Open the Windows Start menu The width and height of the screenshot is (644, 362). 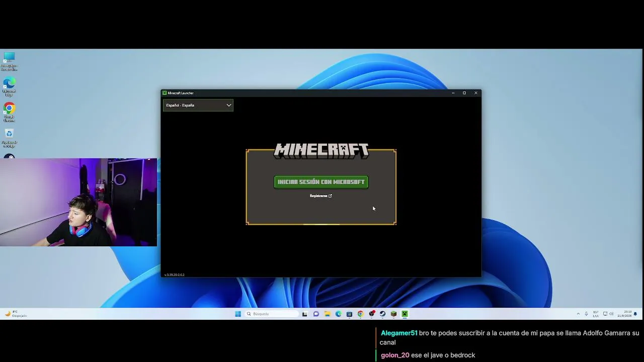pos(238,314)
